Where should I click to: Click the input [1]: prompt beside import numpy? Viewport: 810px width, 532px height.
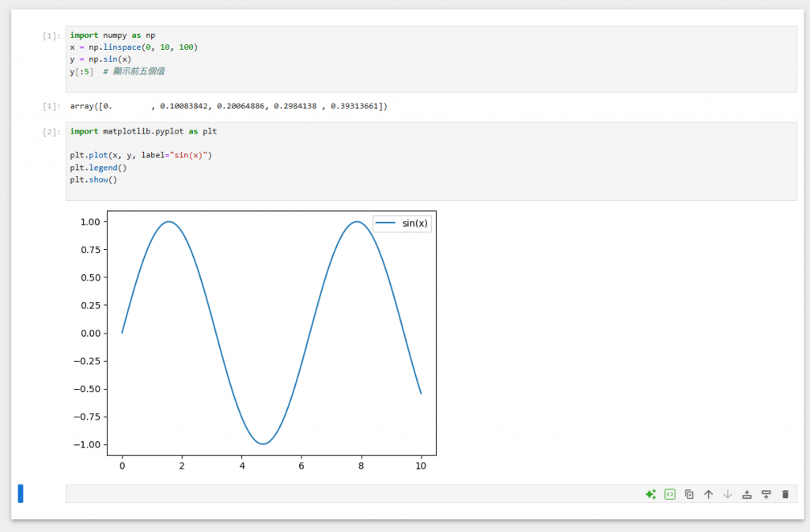[x=51, y=36]
